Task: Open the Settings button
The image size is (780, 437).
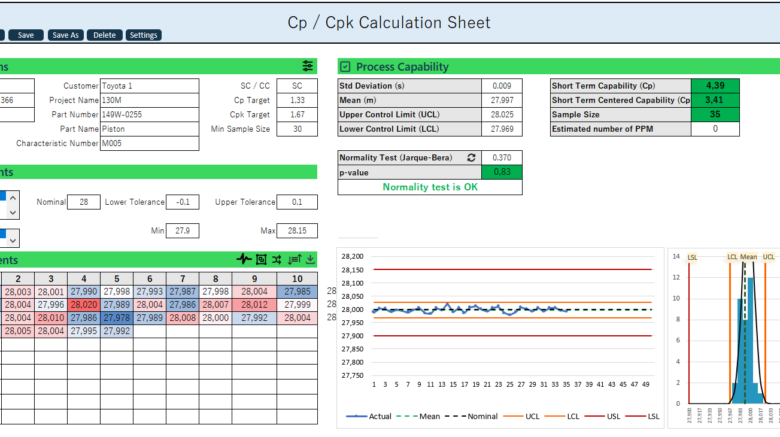Action: (x=144, y=35)
